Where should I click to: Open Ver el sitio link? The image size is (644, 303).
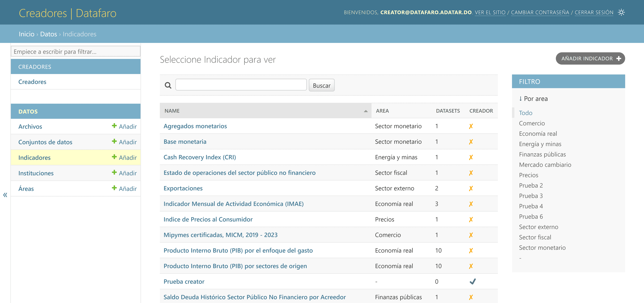[x=490, y=12]
